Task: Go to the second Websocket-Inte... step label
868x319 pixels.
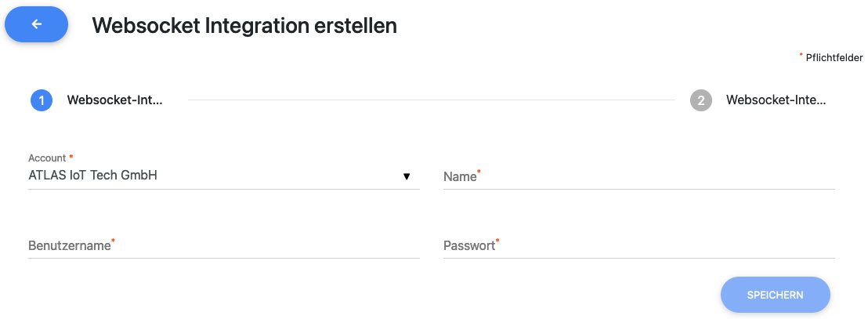Action: (776, 100)
